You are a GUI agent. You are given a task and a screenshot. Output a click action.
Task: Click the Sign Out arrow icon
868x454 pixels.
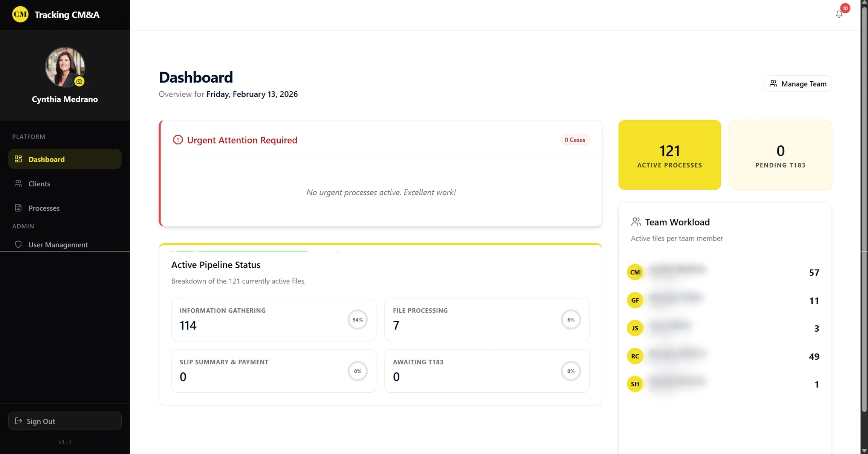point(19,421)
